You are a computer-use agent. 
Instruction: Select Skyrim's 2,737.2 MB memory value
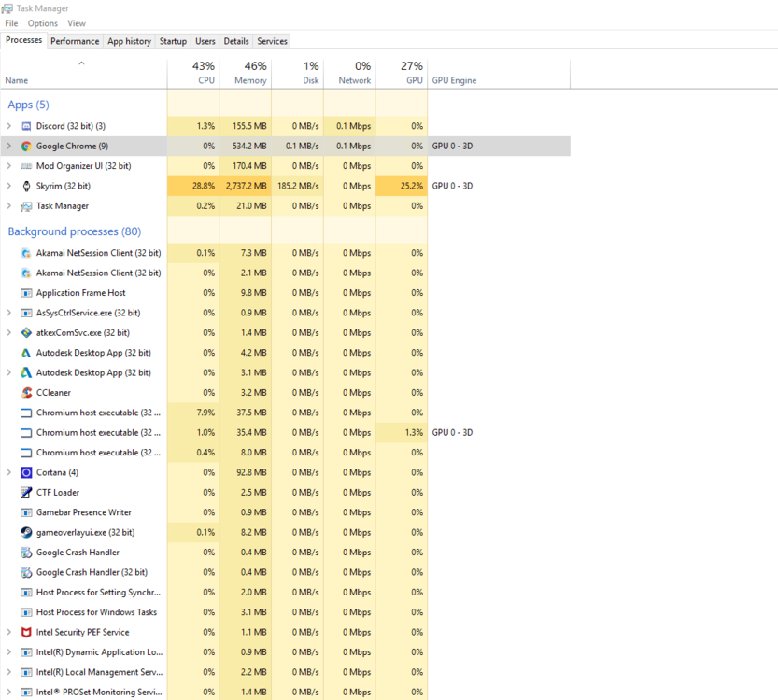(246, 186)
